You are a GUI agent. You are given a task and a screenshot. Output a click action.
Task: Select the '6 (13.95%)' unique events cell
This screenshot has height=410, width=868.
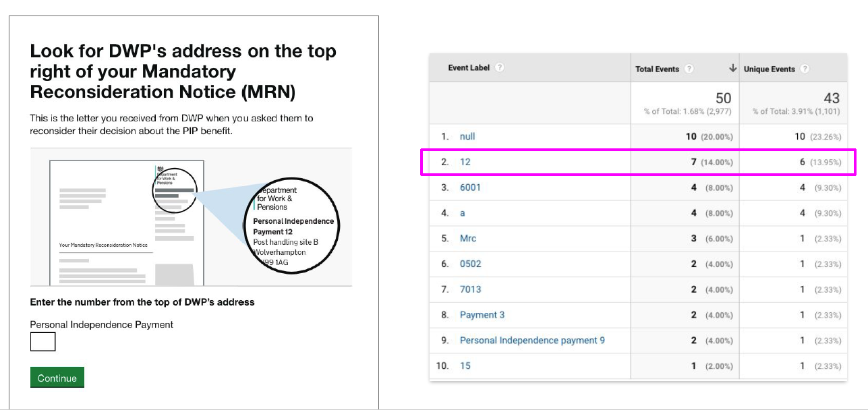pyautogui.click(x=821, y=162)
